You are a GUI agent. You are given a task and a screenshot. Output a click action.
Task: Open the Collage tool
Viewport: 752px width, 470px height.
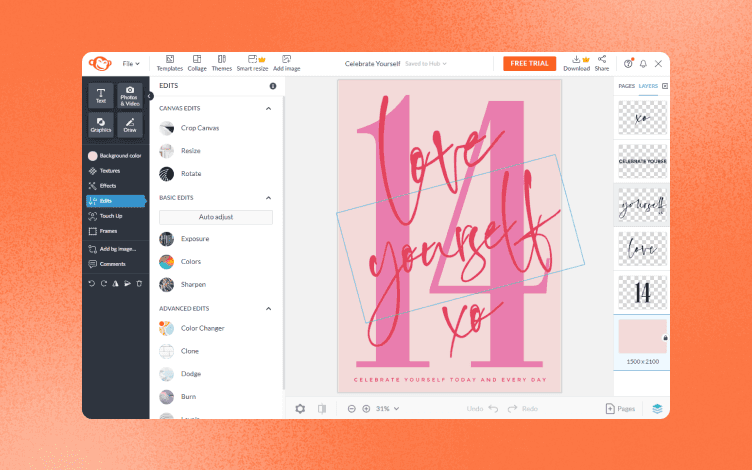point(197,63)
